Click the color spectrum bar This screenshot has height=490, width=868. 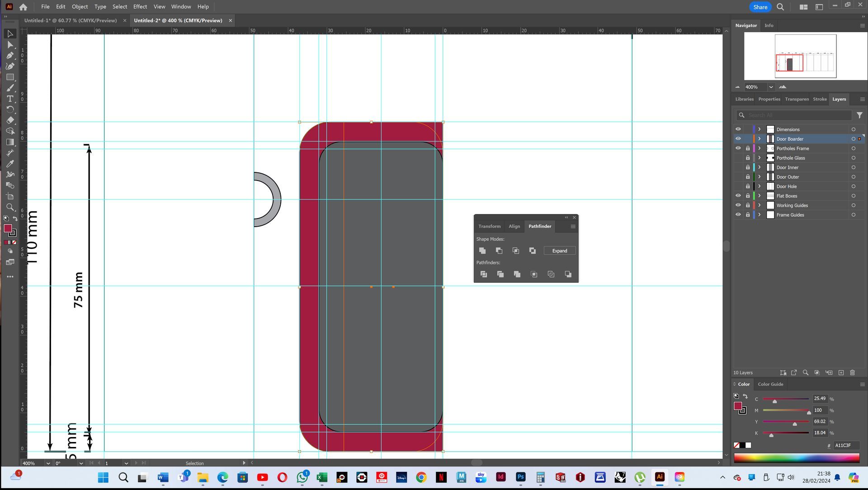tap(796, 458)
